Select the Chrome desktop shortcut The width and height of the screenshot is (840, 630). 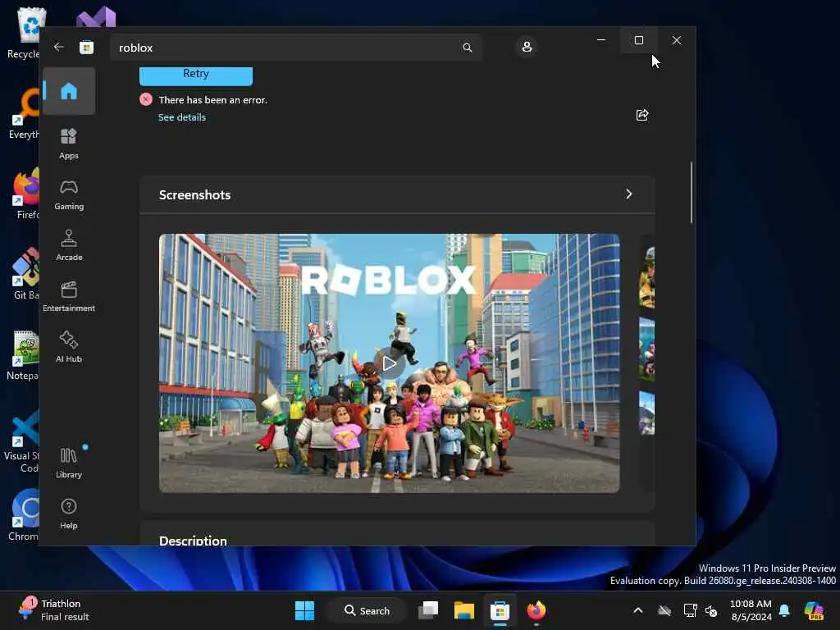(24, 515)
